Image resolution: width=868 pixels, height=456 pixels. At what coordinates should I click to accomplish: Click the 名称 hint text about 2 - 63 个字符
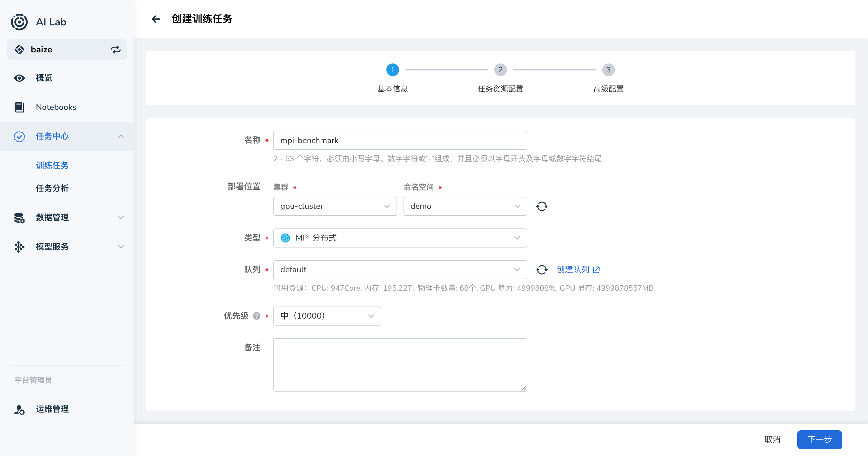(437, 159)
